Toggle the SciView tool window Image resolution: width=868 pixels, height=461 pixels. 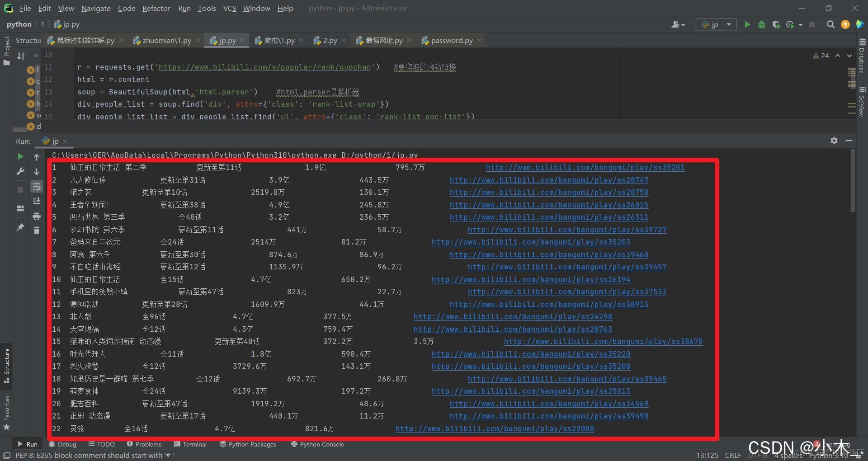click(862, 102)
